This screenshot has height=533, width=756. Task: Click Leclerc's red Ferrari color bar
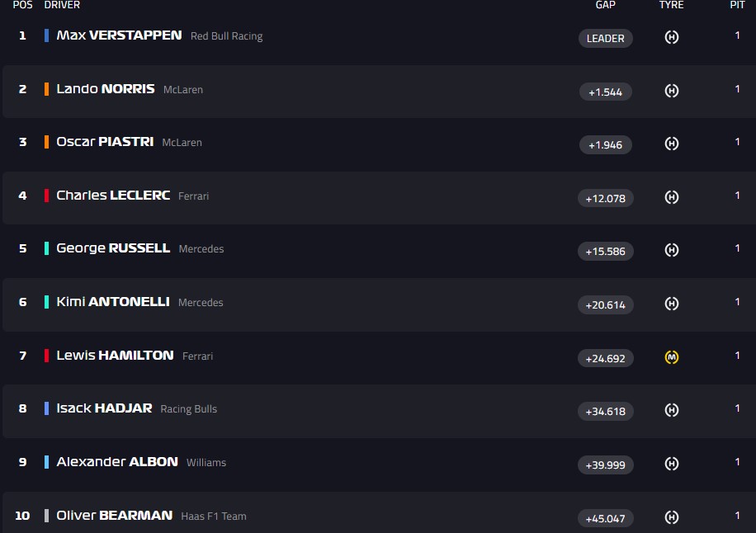pyautogui.click(x=47, y=196)
